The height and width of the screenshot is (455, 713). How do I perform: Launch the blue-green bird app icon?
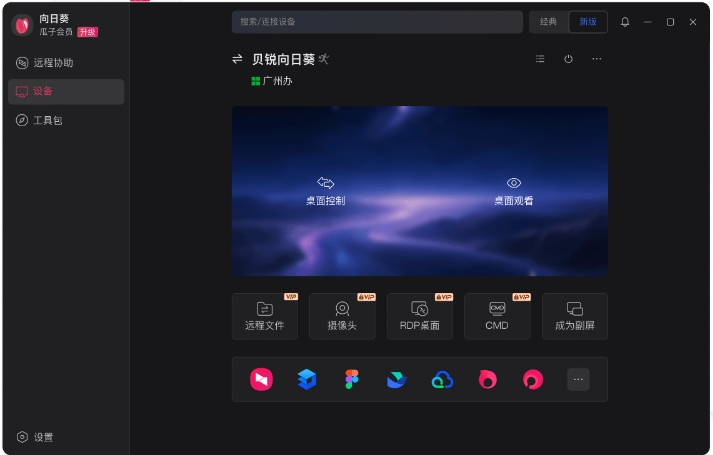(397, 380)
